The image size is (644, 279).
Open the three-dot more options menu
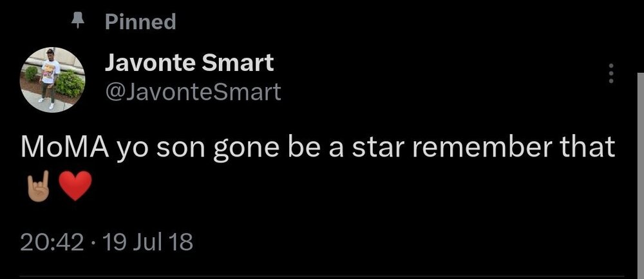point(612,73)
